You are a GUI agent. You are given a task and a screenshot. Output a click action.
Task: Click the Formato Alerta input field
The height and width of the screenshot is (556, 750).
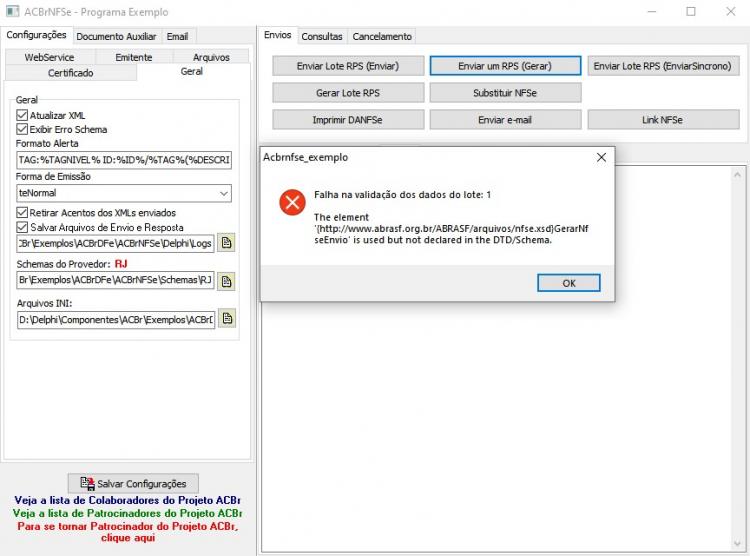[124, 160]
